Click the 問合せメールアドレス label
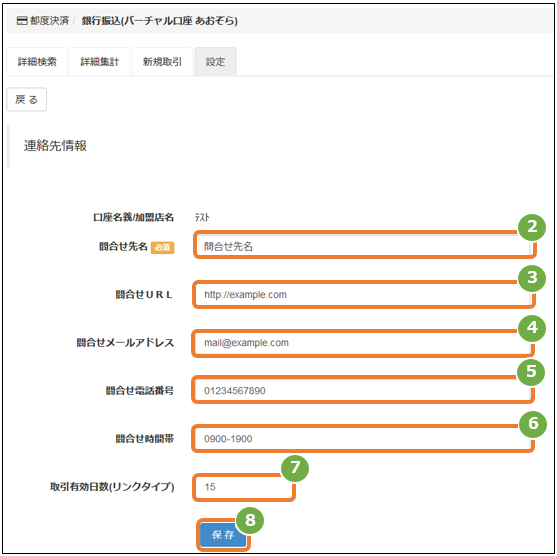Screen dimensions: 557x556 [x=125, y=343]
